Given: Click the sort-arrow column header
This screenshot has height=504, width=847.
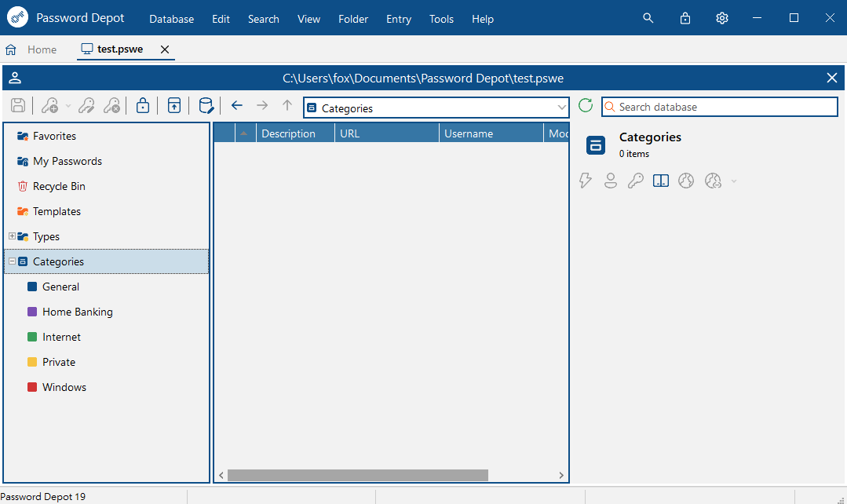Looking at the screenshot, I should coord(245,133).
